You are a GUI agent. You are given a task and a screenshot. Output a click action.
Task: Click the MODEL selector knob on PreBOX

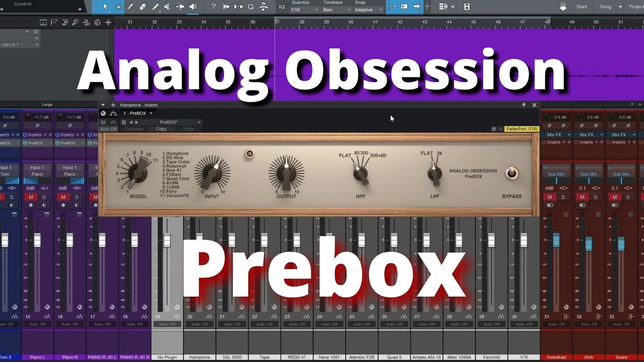coord(137,172)
